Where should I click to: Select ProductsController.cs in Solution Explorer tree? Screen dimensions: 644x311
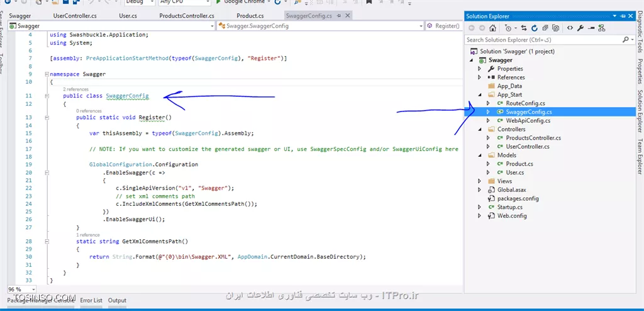click(x=533, y=138)
